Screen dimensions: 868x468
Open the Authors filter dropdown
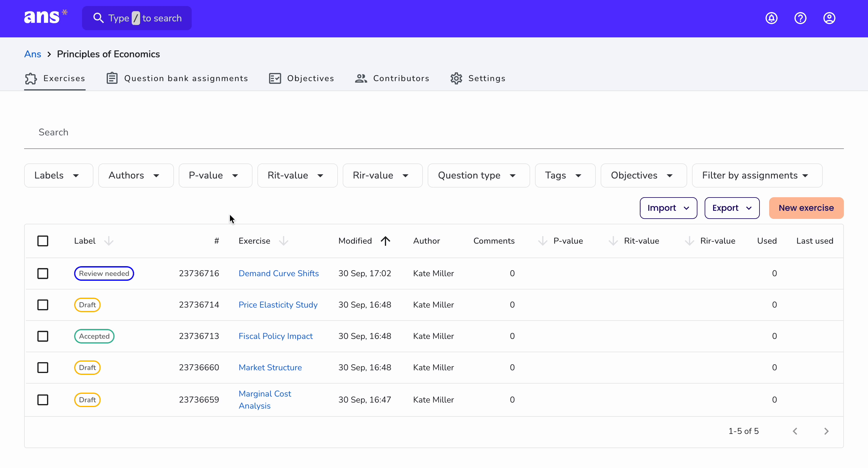coord(136,175)
